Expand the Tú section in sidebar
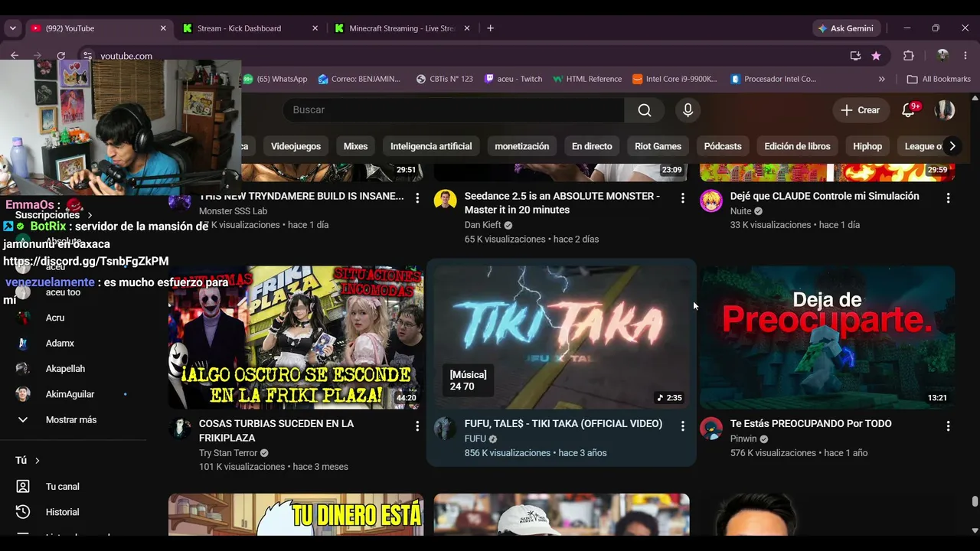Viewport: 980px width, 551px height. (x=28, y=460)
